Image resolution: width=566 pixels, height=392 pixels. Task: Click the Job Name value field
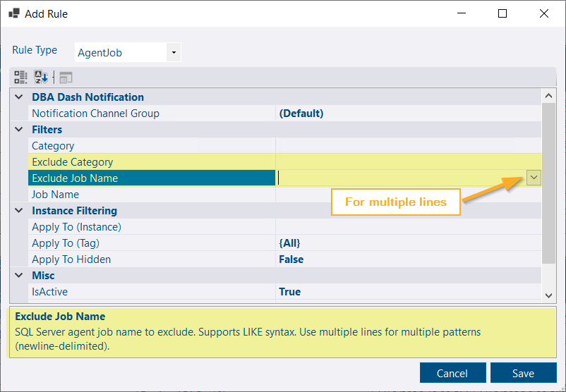(406, 195)
